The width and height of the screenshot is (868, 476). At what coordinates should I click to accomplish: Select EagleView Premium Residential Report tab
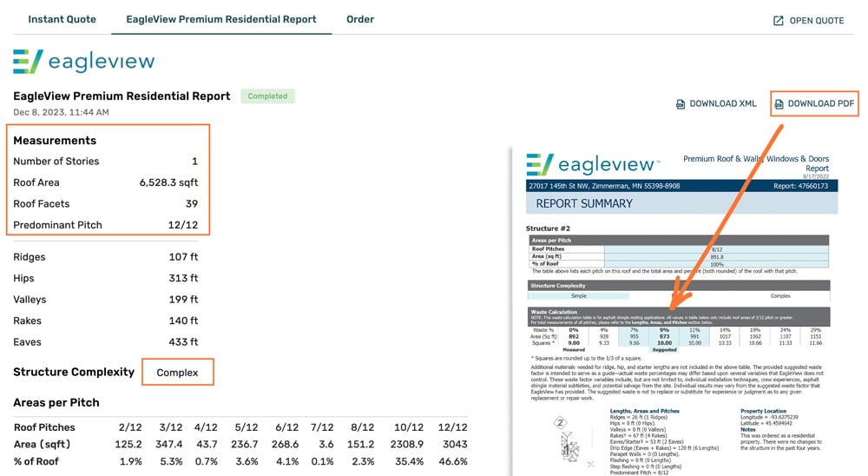coord(221,19)
